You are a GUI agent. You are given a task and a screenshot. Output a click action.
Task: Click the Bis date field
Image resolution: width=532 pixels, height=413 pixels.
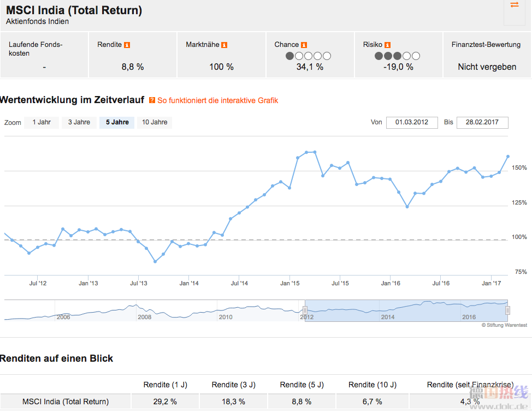(x=482, y=122)
